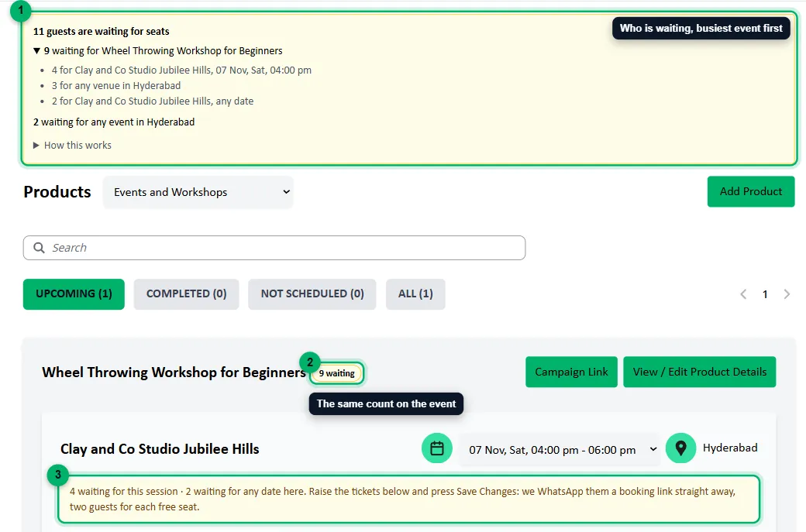Click the green location pin icon
The width and height of the screenshot is (806, 532).
[x=680, y=448]
